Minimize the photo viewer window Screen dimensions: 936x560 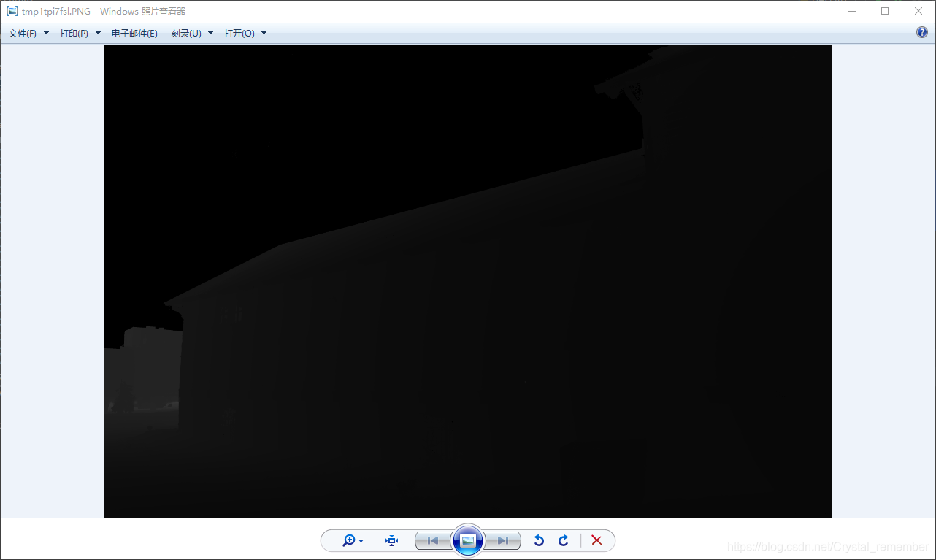point(852,11)
